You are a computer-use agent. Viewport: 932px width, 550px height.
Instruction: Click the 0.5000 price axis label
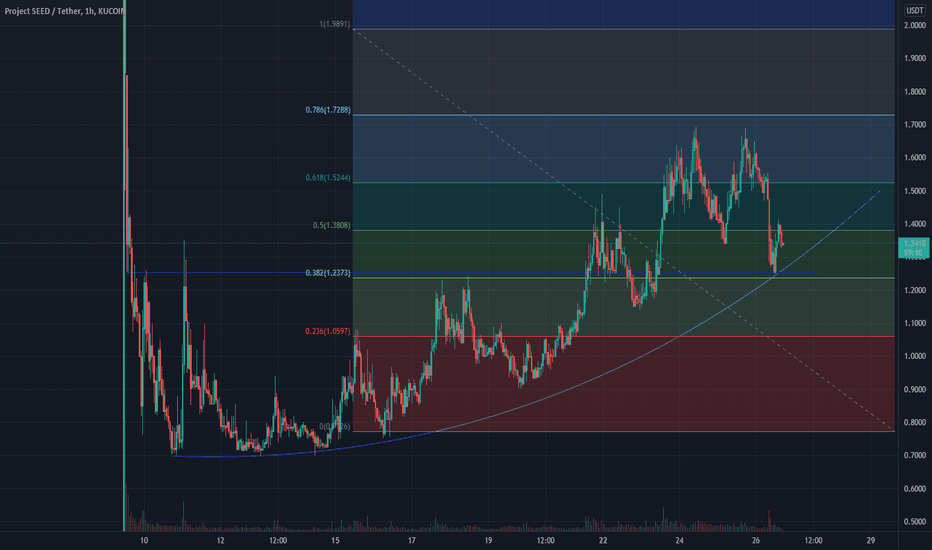[915, 522]
